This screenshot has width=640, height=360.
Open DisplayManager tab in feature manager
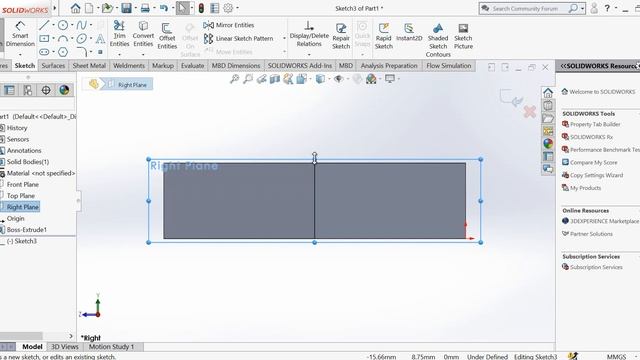coord(64,90)
